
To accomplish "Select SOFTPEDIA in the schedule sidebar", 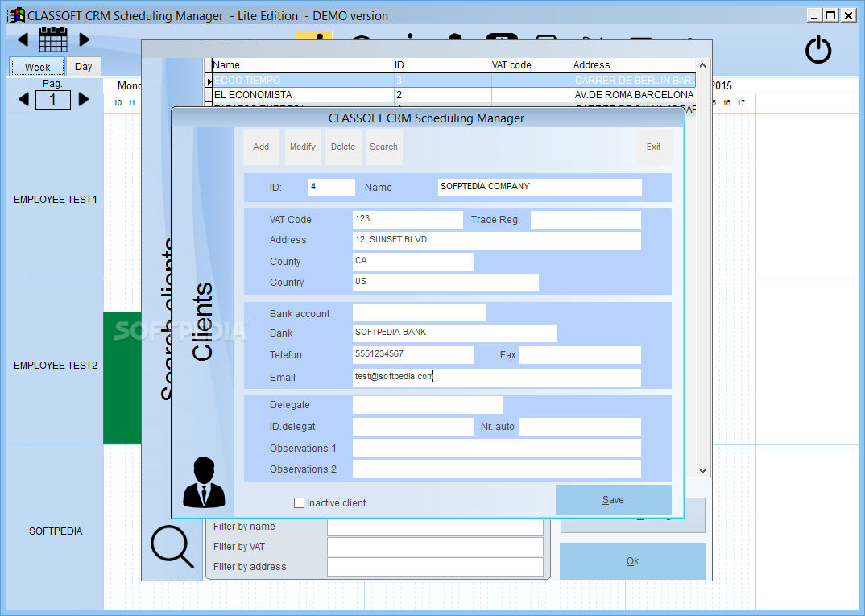I will [56, 531].
